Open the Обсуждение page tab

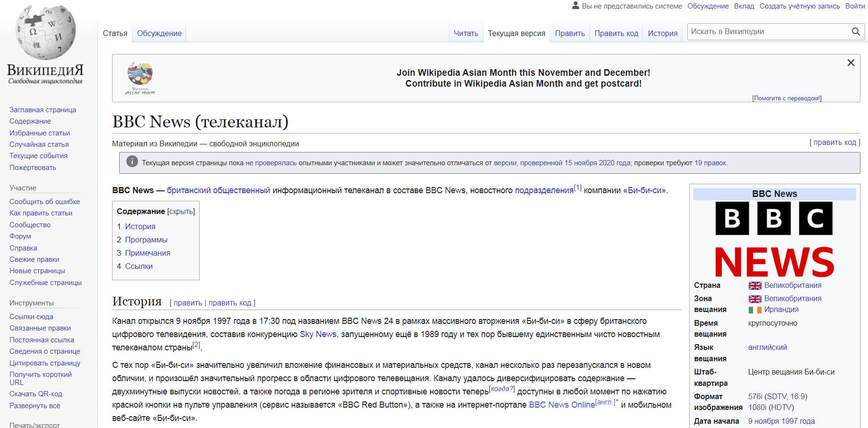[159, 33]
